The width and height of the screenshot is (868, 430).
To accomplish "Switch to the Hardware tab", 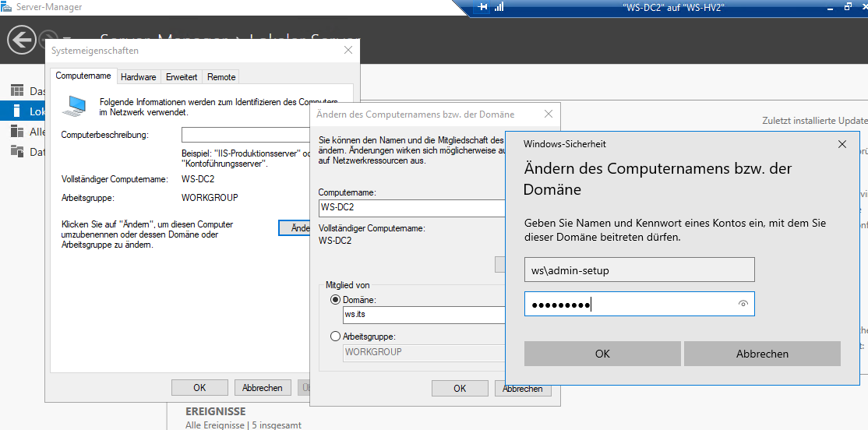I will (x=139, y=77).
